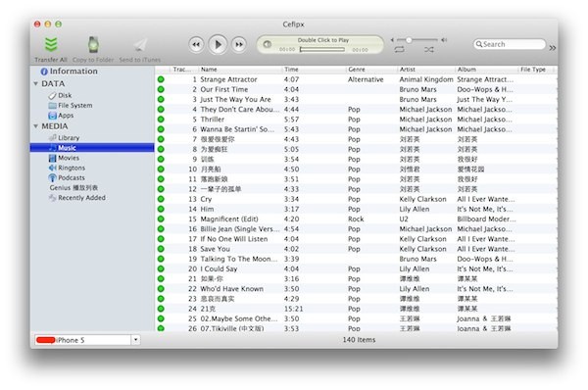Click green status dot for Save You

(161, 249)
